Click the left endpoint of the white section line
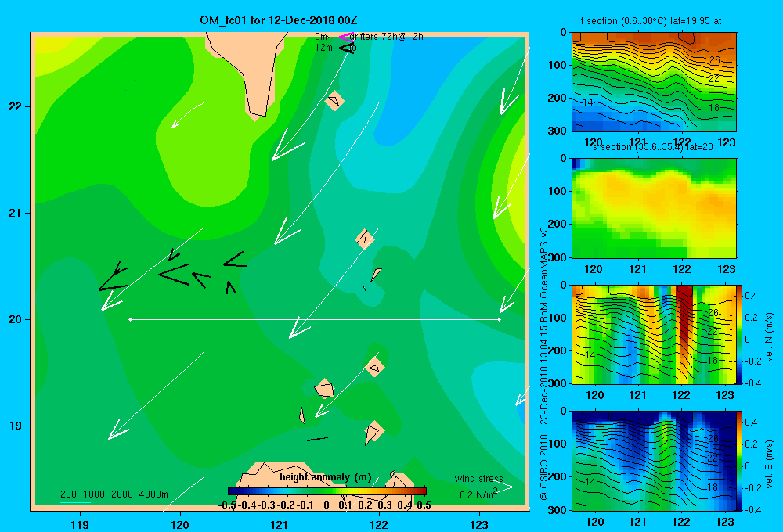The width and height of the screenshot is (783, 532). (130, 319)
